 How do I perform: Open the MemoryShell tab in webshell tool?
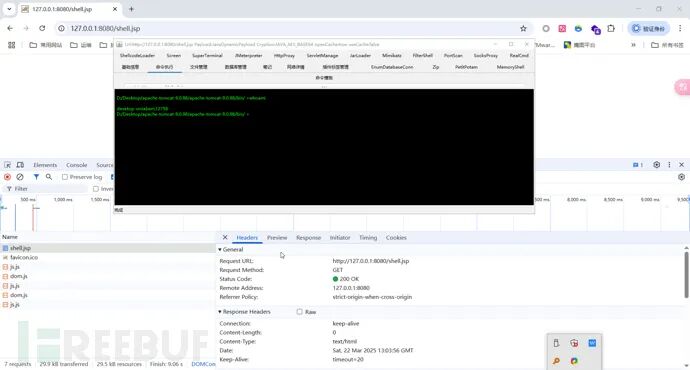tap(510, 67)
